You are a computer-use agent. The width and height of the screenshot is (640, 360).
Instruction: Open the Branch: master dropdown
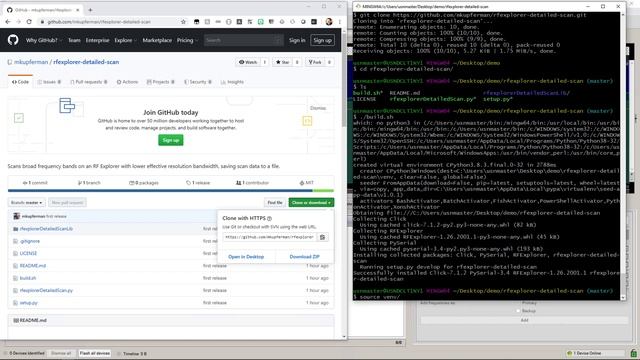click(27, 202)
